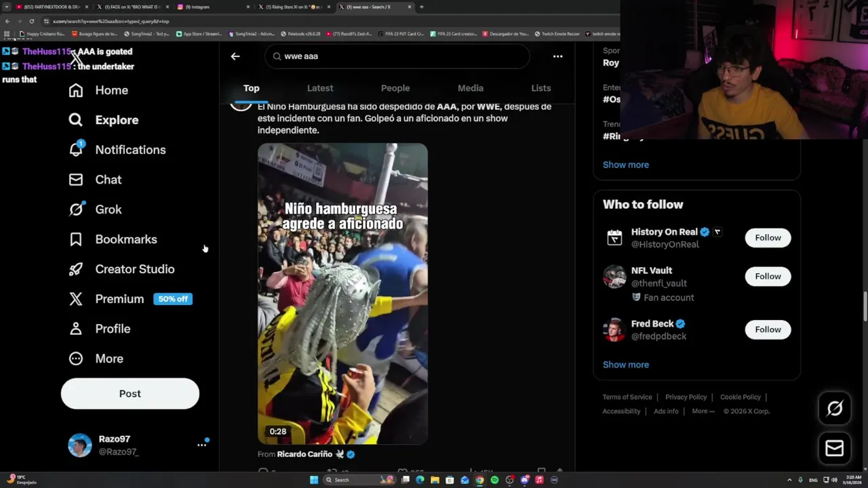Open Chrome from the taskbar
This screenshot has width=868, height=488.
[479, 480]
